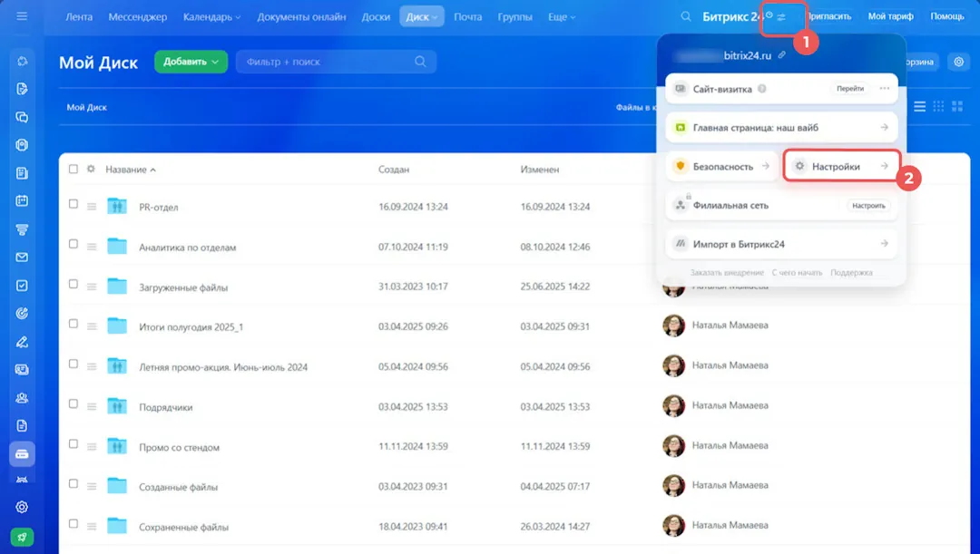Open the active Disk icon in the sidebar
This screenshot has width=980, height=554.
click(x=22, y=453)
